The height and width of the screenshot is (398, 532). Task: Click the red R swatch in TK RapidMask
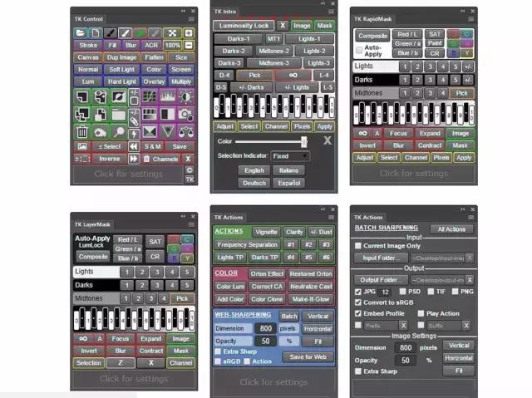point(453,34)
